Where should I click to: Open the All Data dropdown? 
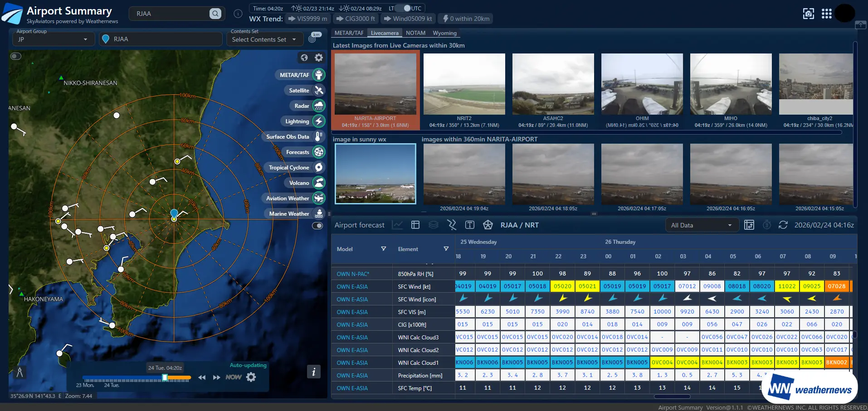pos(702,225)
